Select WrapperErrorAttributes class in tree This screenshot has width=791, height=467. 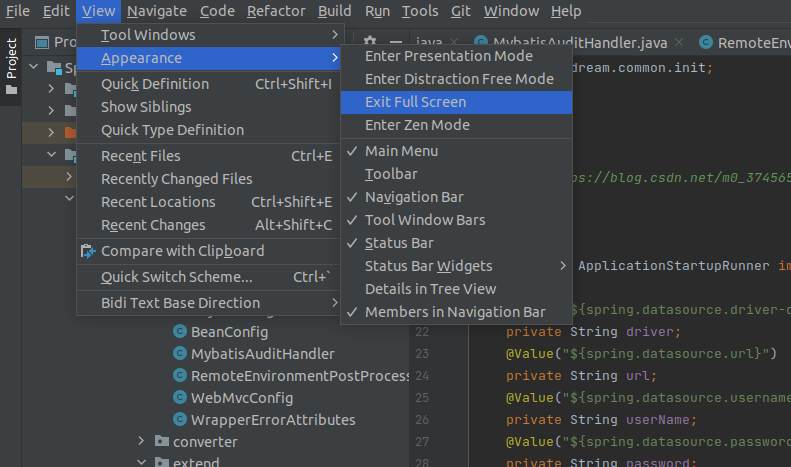click(x=272, y=420)
